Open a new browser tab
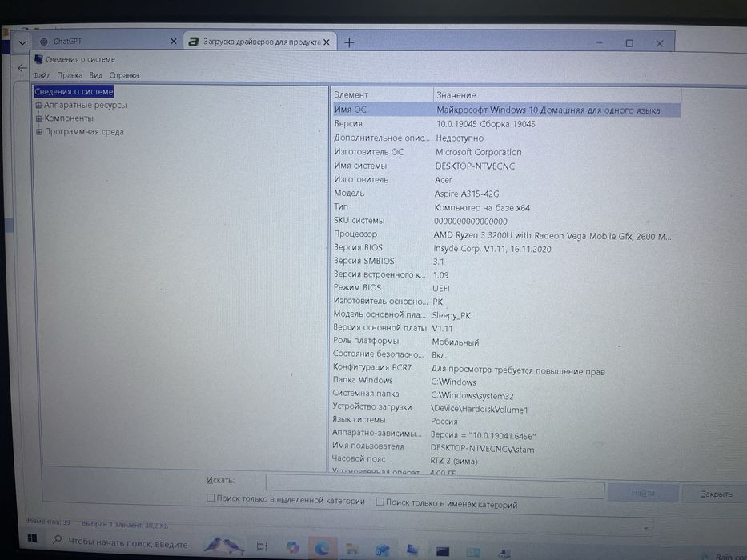The width and height of the screenshot is (747, 560). (x=349, y=42)
